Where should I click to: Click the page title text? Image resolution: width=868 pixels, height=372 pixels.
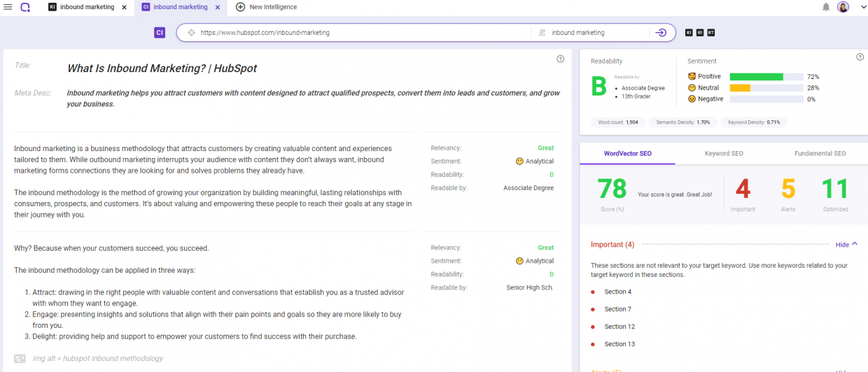point(162,69)
